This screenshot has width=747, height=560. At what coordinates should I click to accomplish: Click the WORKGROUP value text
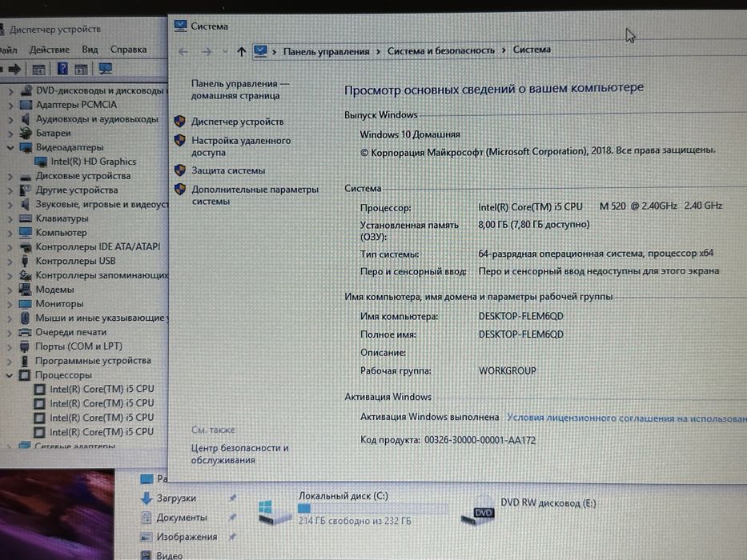508,371
